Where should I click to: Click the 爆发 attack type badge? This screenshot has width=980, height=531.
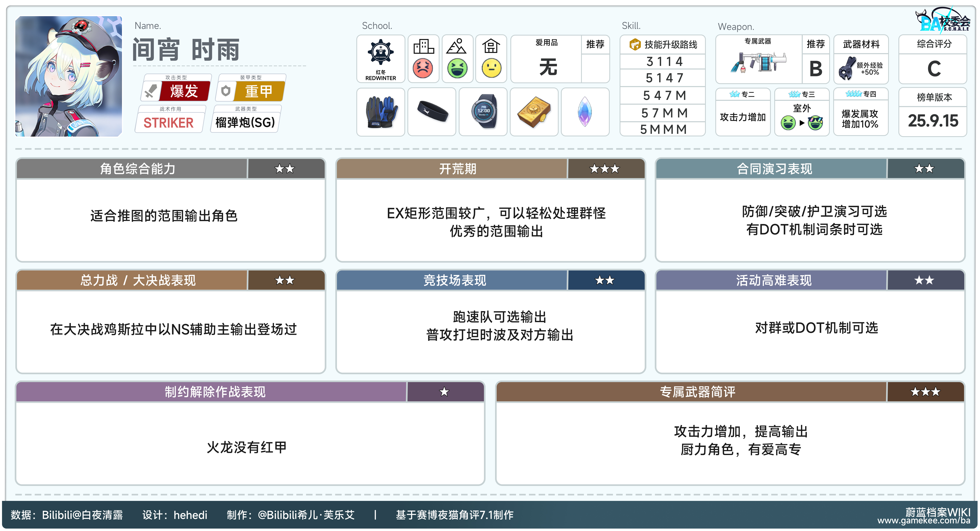[x=184, y=91]
